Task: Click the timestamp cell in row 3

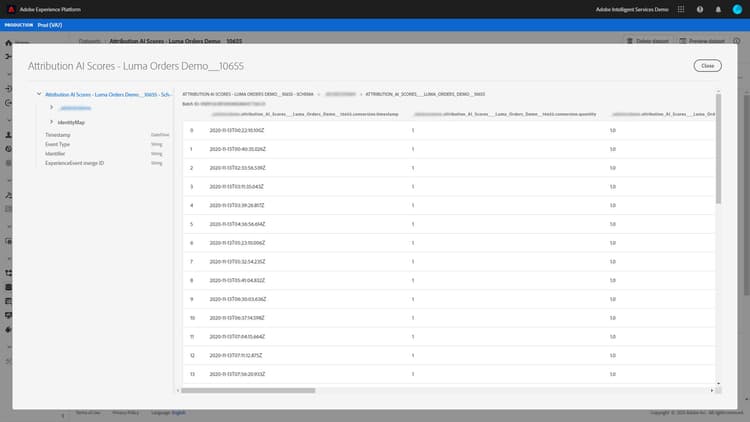Action: [x=236, y=187]
